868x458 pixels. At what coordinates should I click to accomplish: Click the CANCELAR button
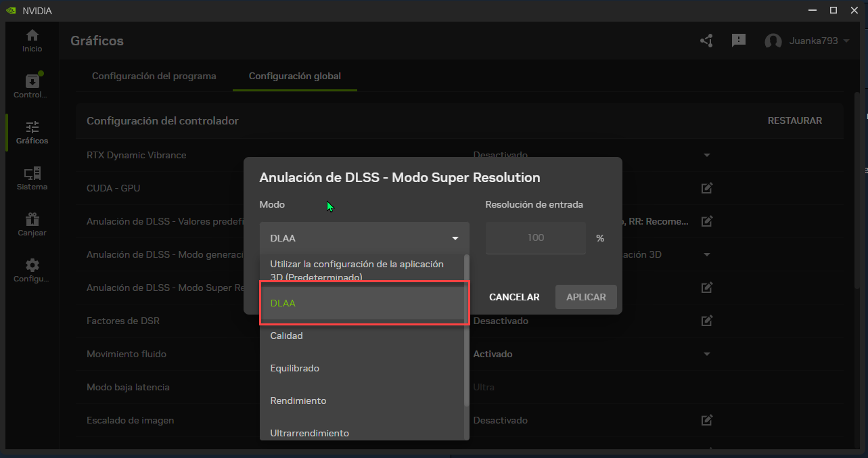pos(514,297)
